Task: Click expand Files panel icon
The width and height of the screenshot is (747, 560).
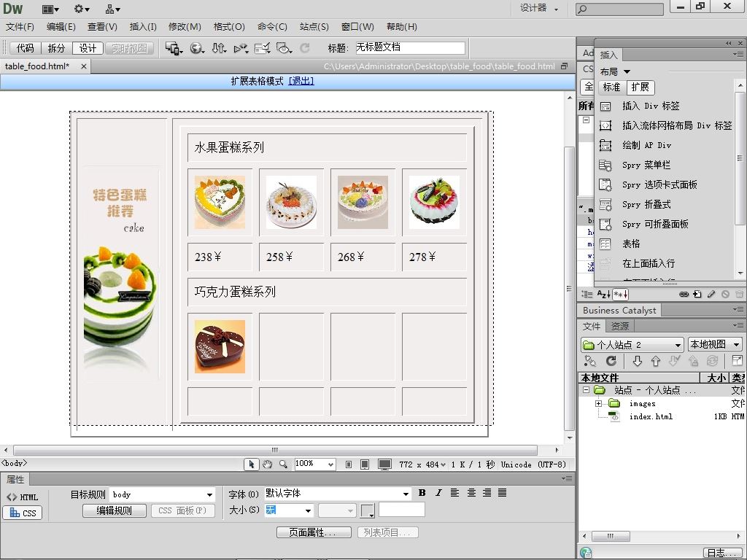Action: click(737, 361)
